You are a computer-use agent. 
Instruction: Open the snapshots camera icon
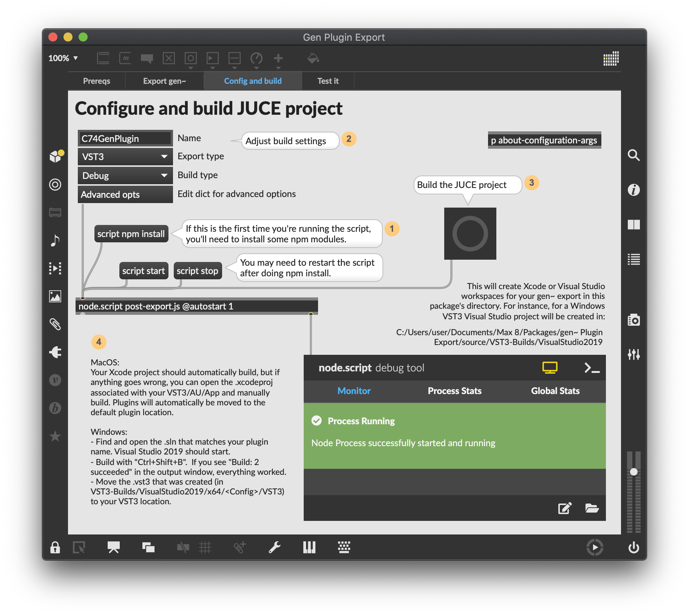tap(634, 320)
